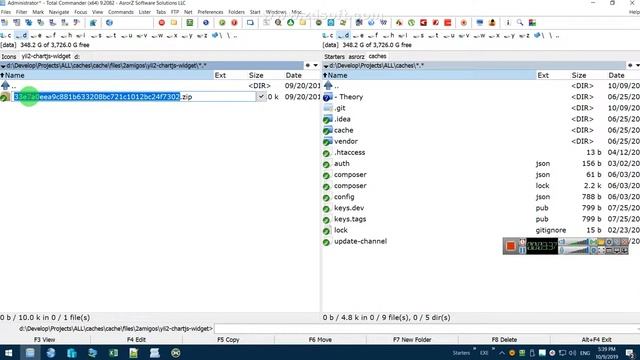This screenshot has width=640, height=360.
Task: Click the green spreadsheet toolbar icon
Action: pos(190,23)
